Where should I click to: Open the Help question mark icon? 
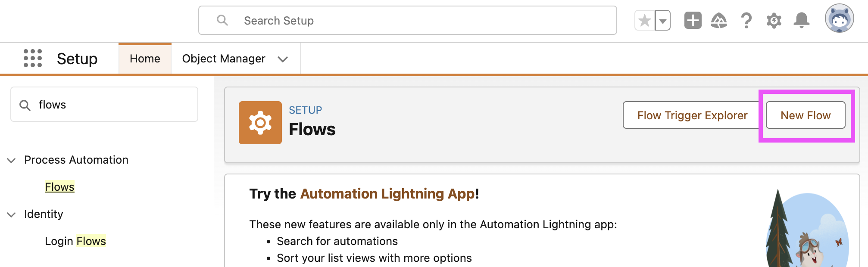pyautogui.click(x=746, y=21)
